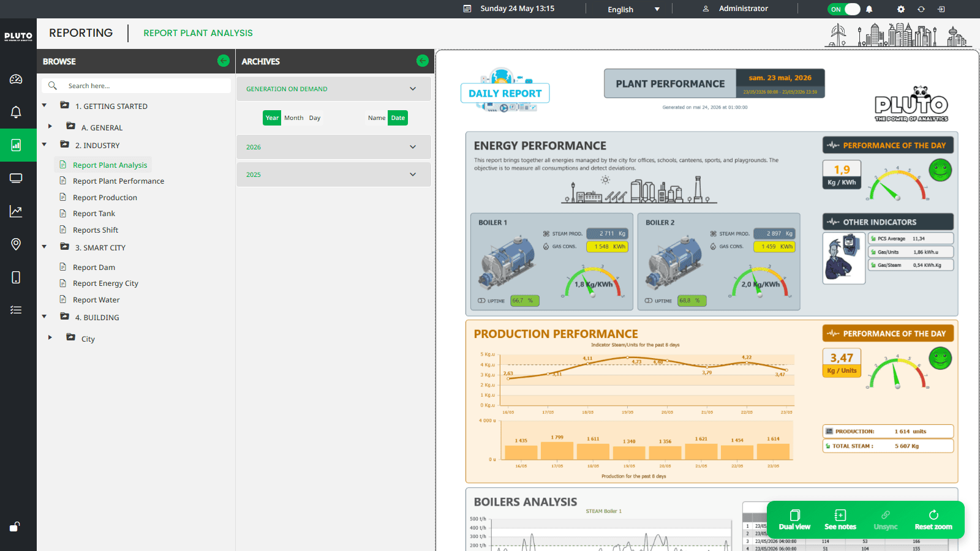980x551 pixels.
Task: Open Report Dam
Action: [94, 267]
